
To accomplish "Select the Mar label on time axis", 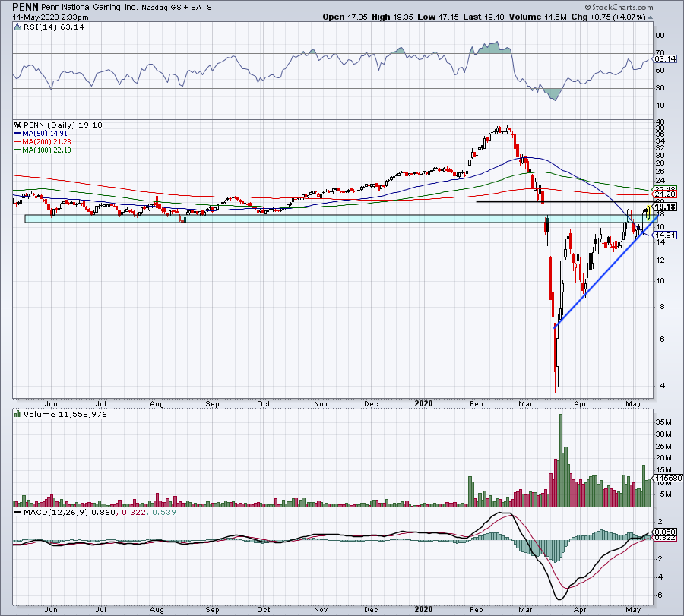I will (x=529, y=405).
